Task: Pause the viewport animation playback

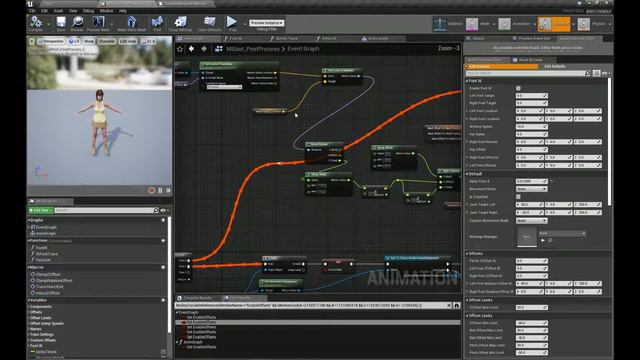Action: pos(160,190)
